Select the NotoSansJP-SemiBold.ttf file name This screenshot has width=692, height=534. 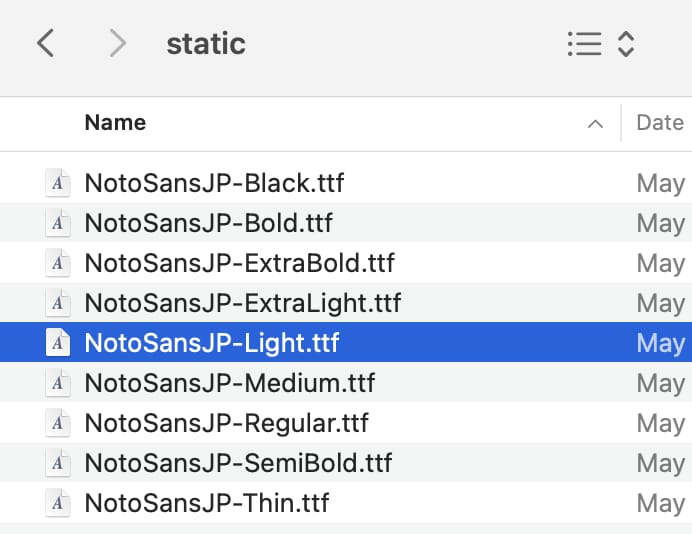238,463
